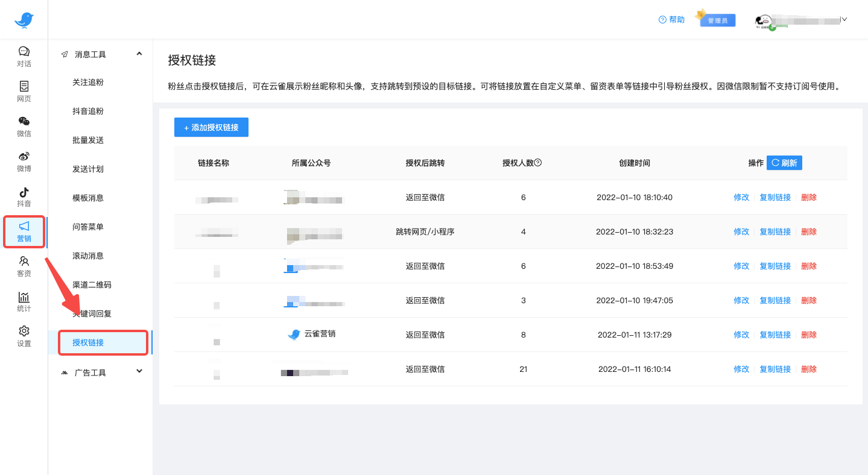Select the 客资 sidebar icon
Screen dimensions: 868x475
pyautogui.click(x=24, y=266)
